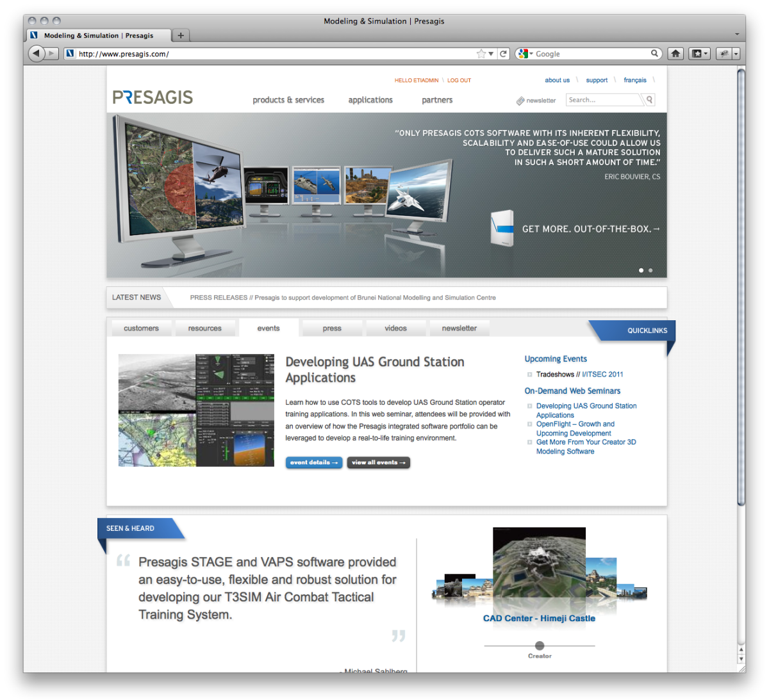Screen dimensions: 769x700
Task: Switch to the events tab
Action: click(x=269, y=328)
